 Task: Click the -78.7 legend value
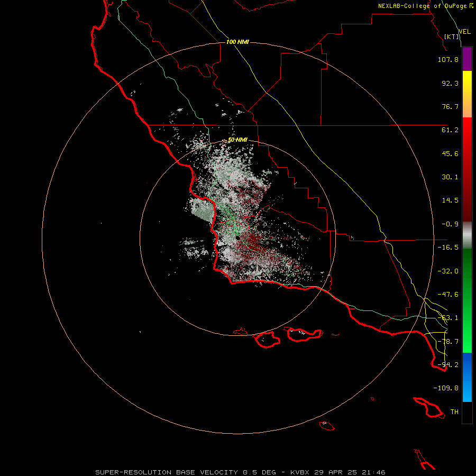(x=448, y=342)
